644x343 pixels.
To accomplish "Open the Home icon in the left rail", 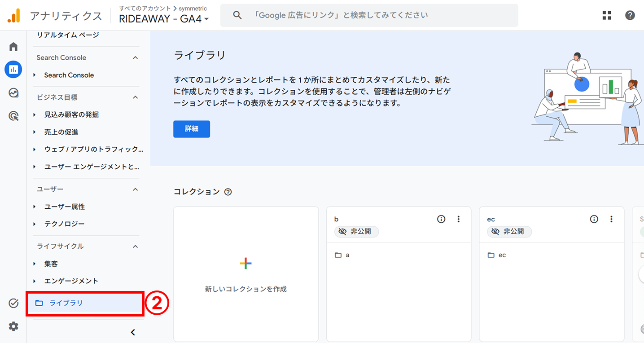I will 13,47.
